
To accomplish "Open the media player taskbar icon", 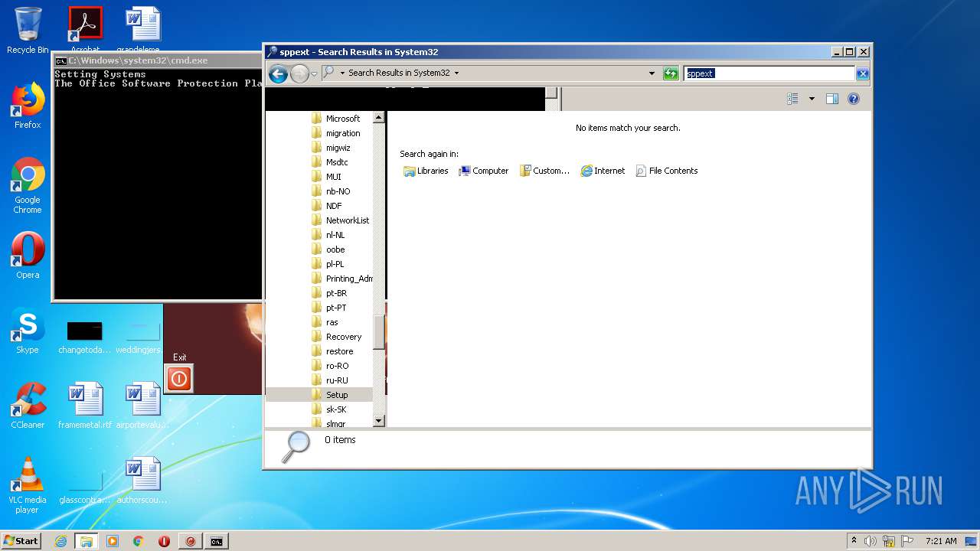I will (113, 541).
